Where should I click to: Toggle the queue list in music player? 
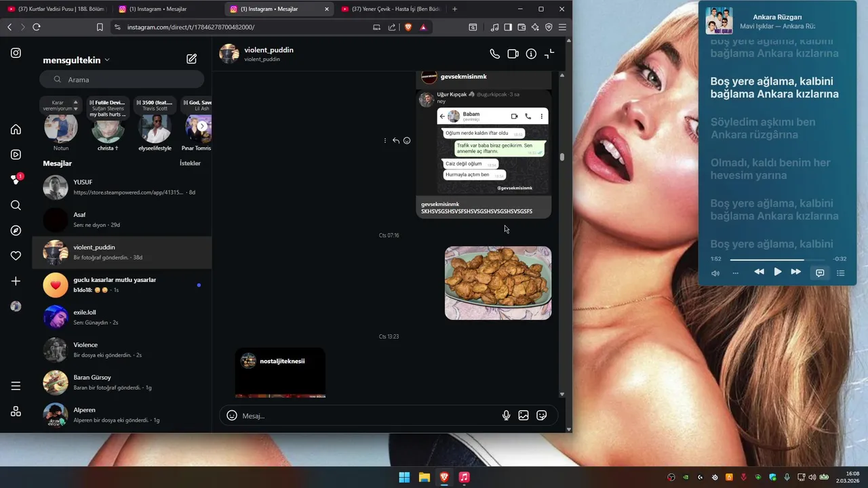[x=841, y=272]
